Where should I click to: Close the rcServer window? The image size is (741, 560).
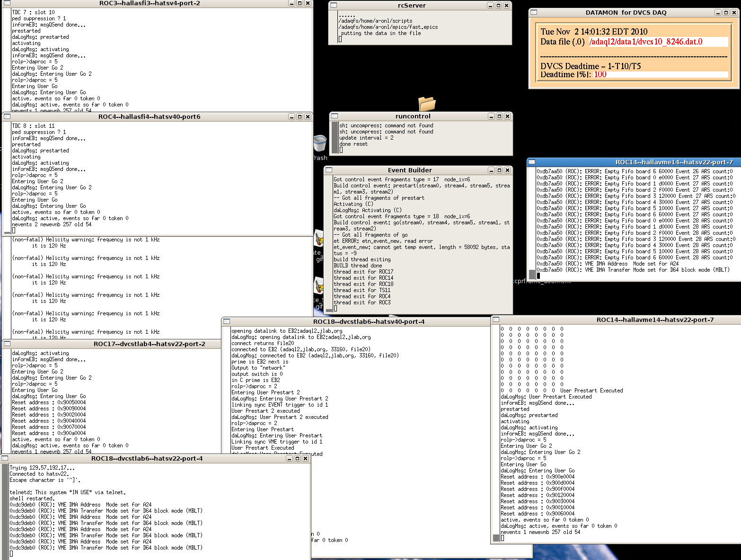[506, 5]
